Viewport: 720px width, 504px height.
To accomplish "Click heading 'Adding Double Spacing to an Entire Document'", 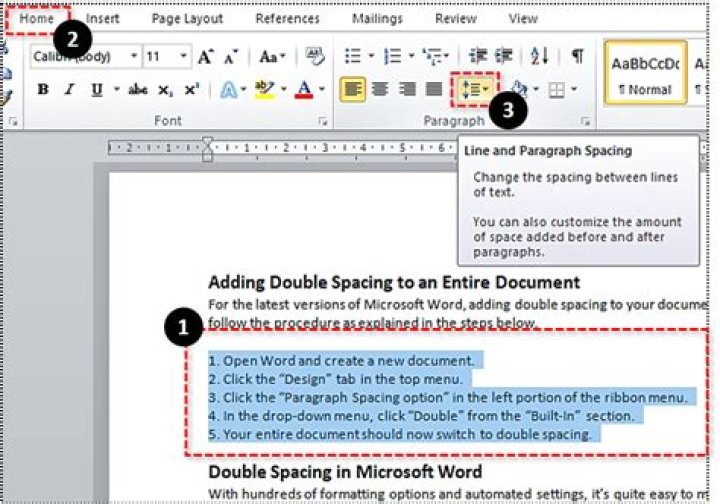I will [394, 282].
